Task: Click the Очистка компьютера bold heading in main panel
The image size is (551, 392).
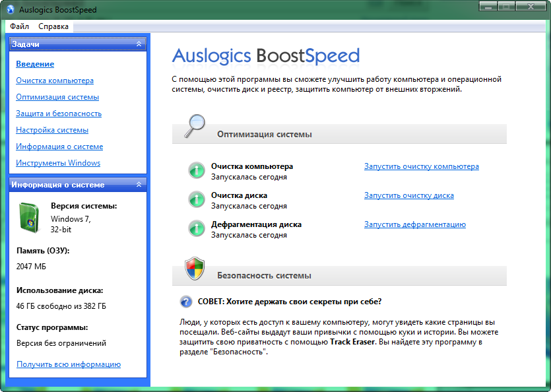Action: point(252,166)
